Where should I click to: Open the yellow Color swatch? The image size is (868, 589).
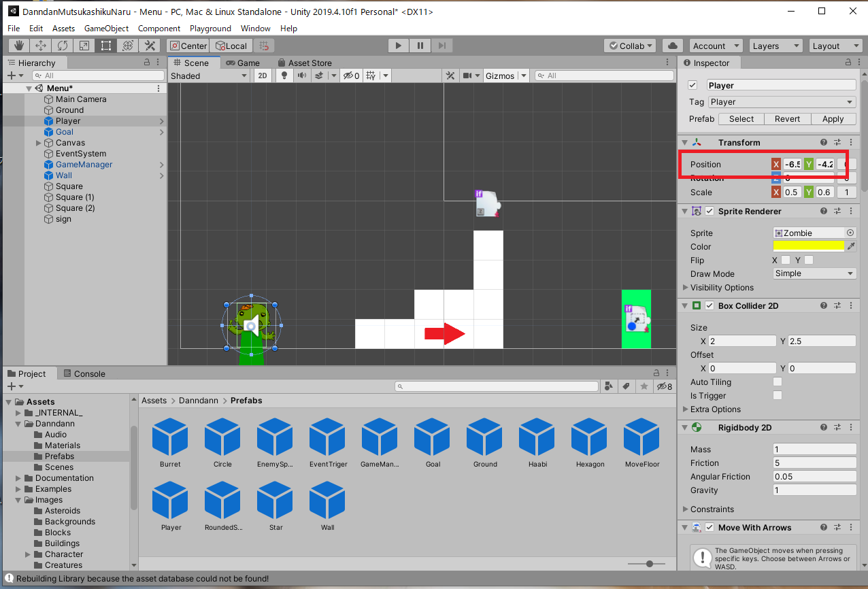809,246
